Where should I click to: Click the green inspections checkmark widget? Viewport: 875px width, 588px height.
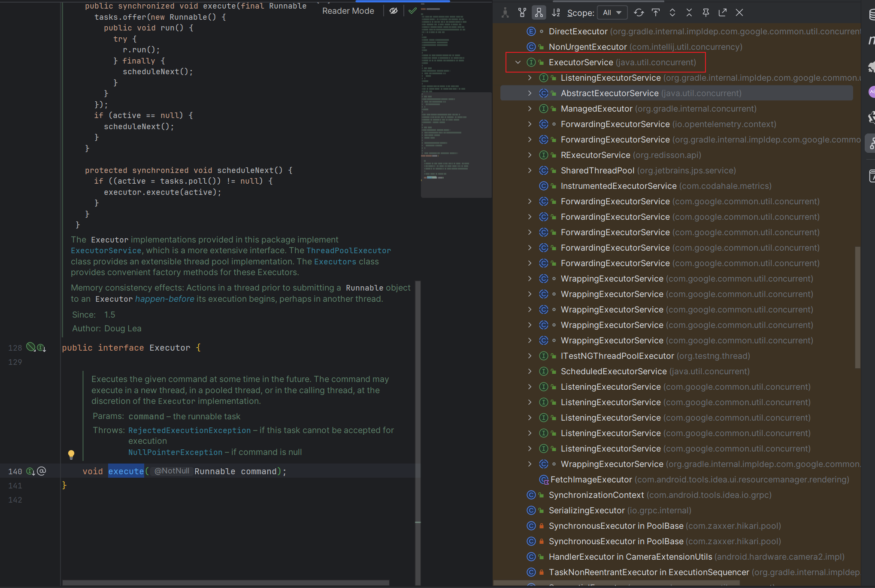click(412, 11)
